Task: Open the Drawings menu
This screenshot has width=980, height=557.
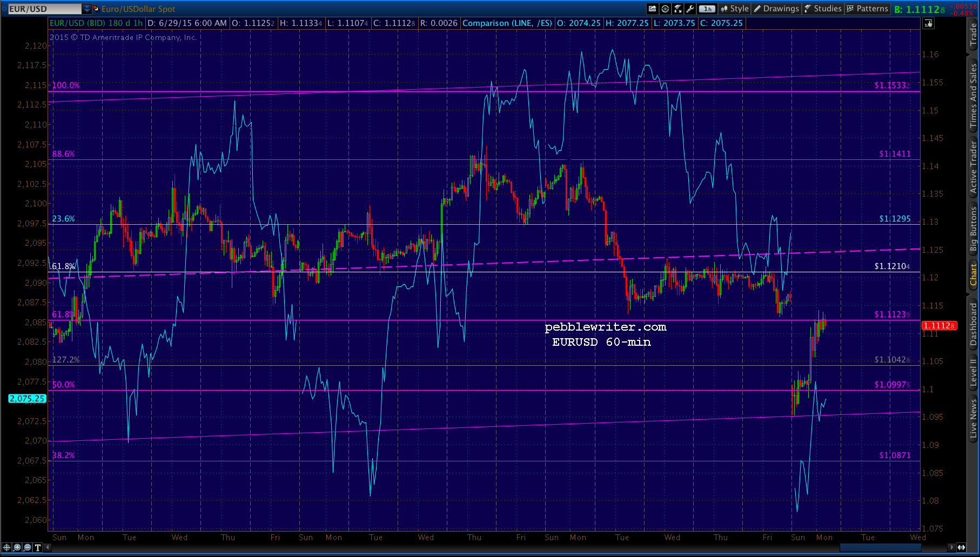Action: click(776, 9)
